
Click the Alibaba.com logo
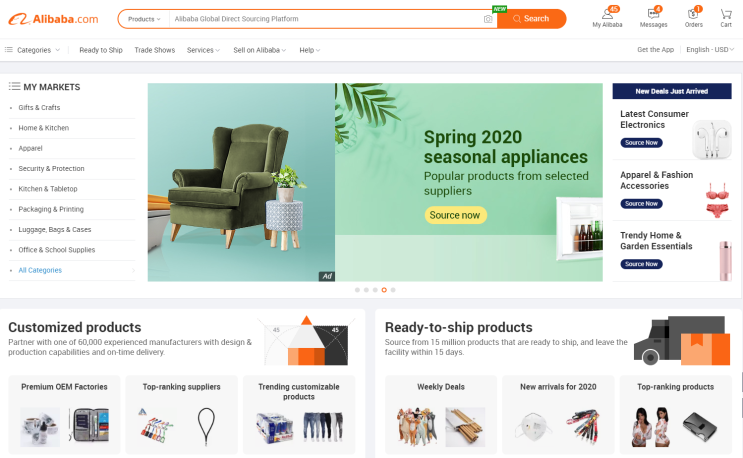[54, 19]
